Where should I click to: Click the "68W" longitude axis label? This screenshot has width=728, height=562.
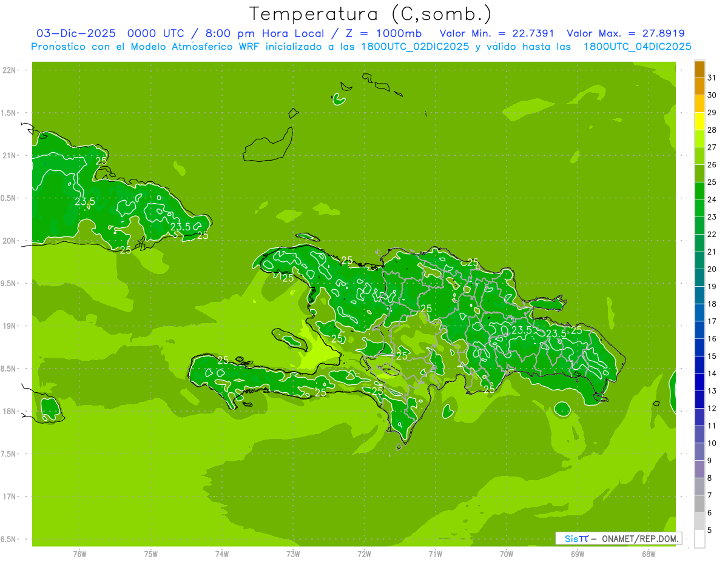pos(649,554)
